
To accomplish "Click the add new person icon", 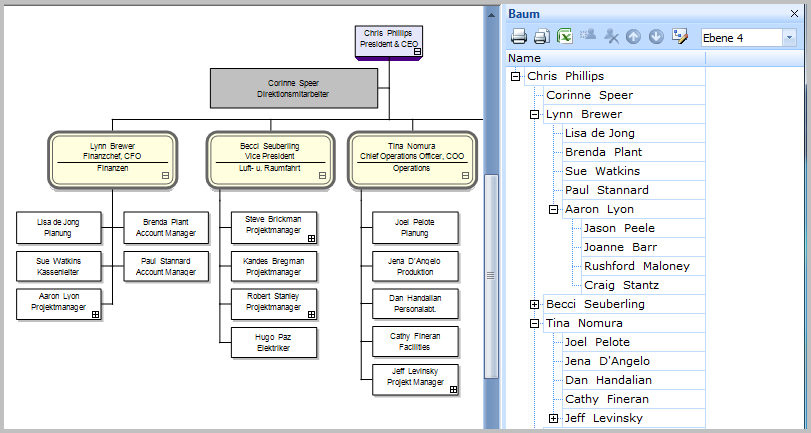I will [587, 37].
